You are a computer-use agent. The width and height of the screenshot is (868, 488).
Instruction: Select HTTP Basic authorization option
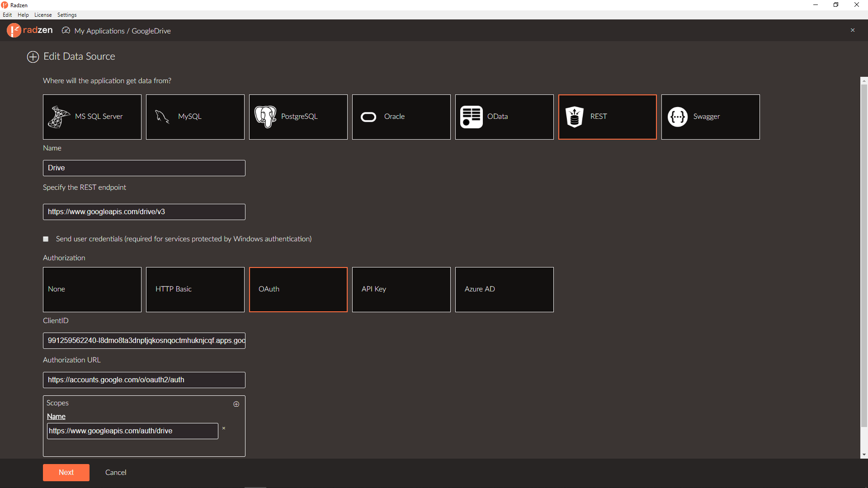pyautogui.click(x=195, y=290)
